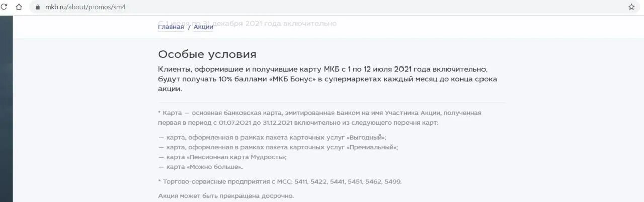Go to the browser home page icon
The width and height of the screenshot is (644, 202).
coord(19,7)
